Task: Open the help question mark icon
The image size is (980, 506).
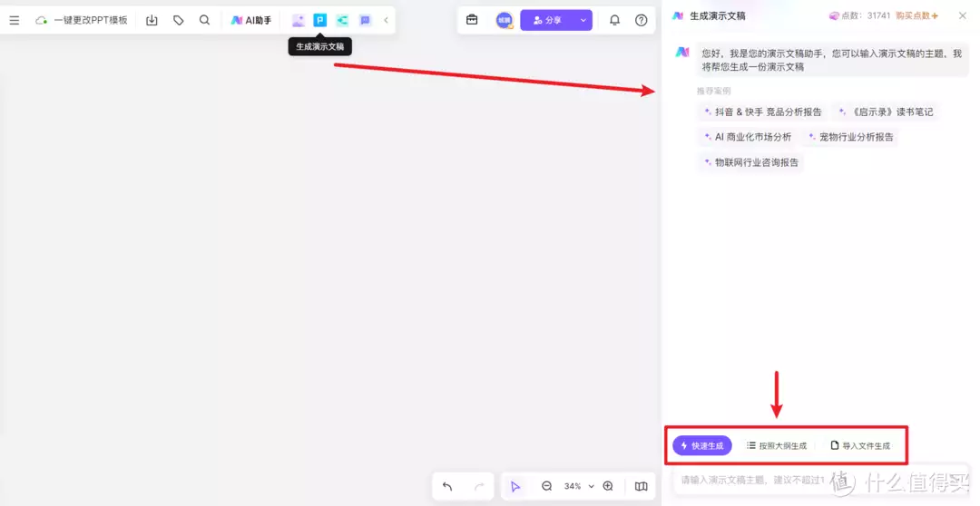Action: click(642, 20)
